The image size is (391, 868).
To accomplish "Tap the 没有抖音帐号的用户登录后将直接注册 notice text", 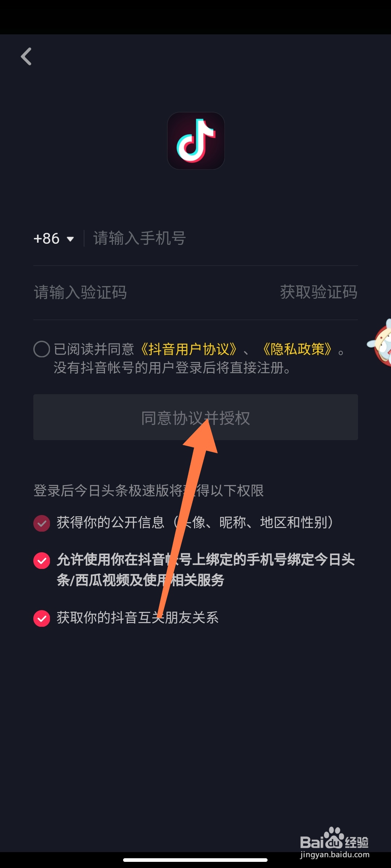I will pos(172,368).
